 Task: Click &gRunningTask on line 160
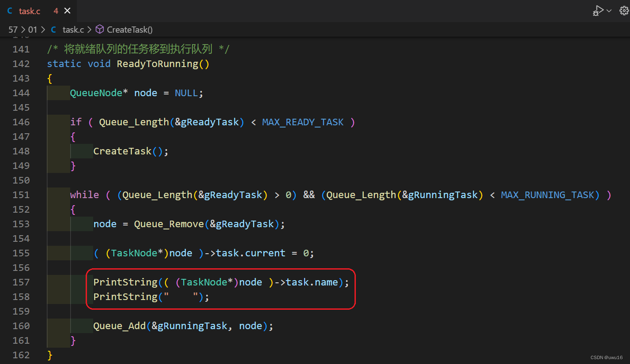[189, 326]
